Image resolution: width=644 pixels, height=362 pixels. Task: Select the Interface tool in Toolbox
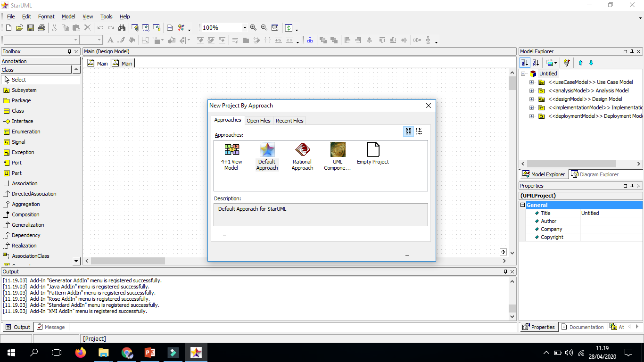point(41,121)
